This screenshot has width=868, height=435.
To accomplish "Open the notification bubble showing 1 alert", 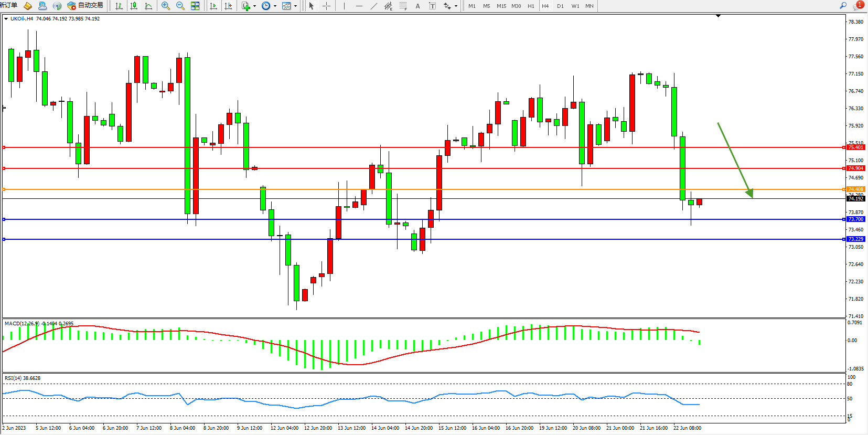I will click(x=859, y=5).
